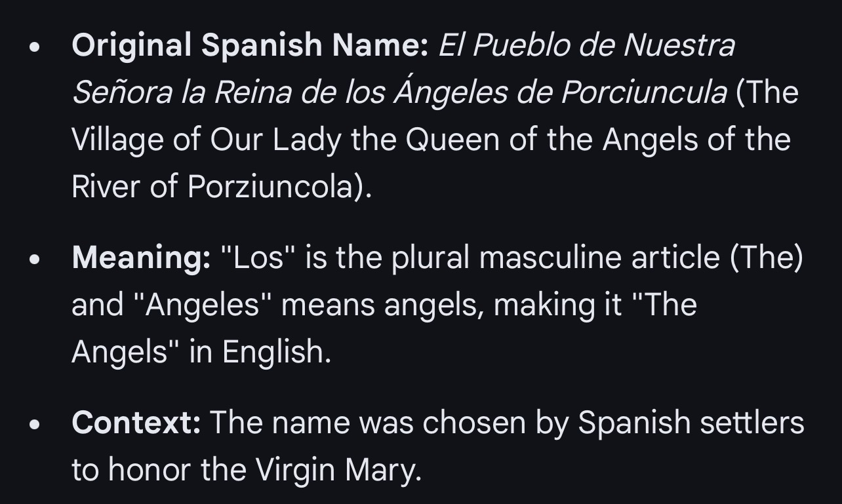Click the quoted word "Angeles" in Meaning
842x504 pixels.
[203, 305]
